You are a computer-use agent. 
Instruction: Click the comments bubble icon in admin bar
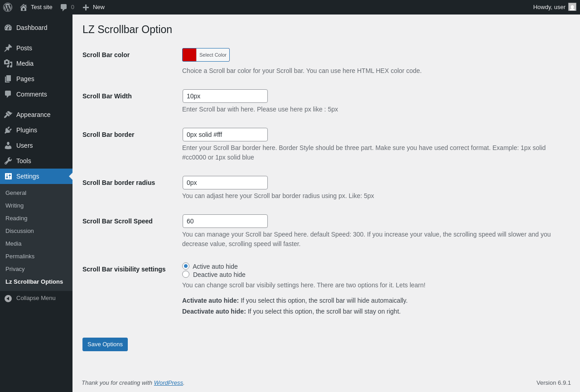point(64,7)
